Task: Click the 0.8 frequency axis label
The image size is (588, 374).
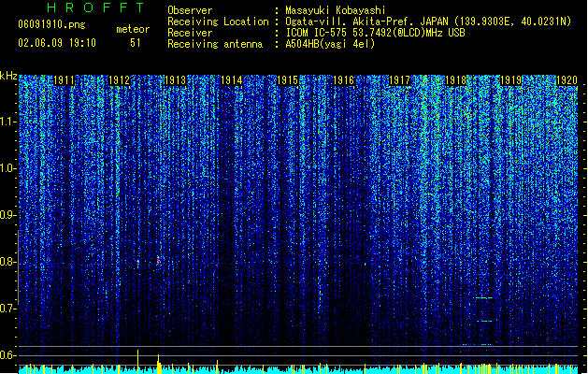Action: [7, 262]
